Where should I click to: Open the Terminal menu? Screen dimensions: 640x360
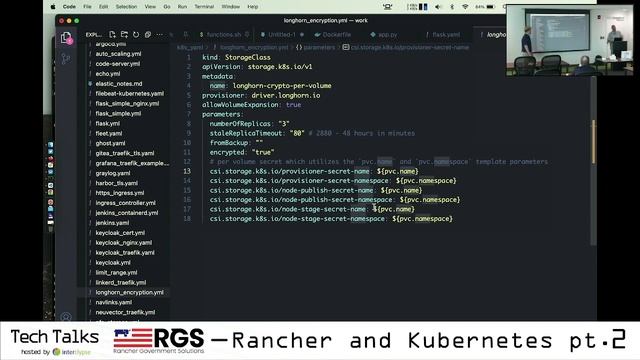(204, 7)
